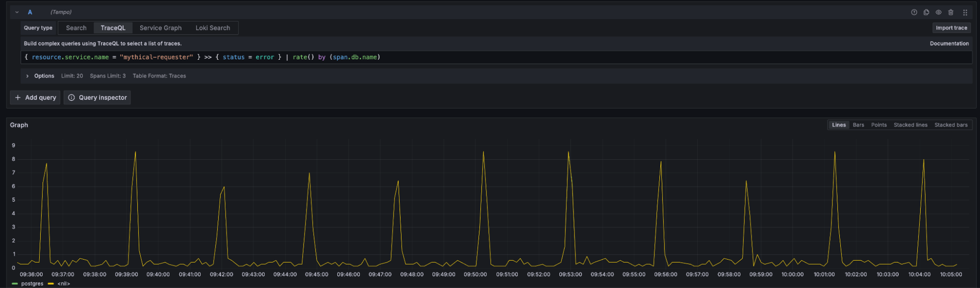Choose the Loki Search query type

click(212, 28)
